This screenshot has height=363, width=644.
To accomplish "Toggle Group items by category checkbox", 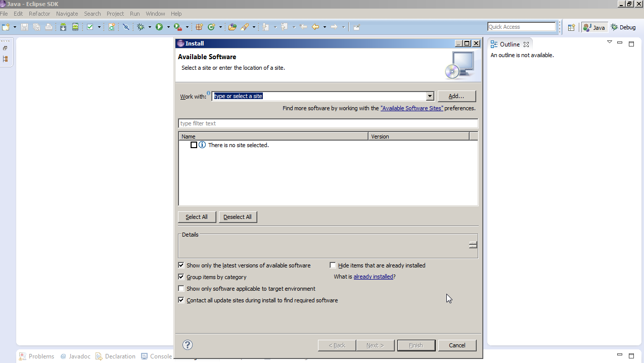I will [181, 277].
